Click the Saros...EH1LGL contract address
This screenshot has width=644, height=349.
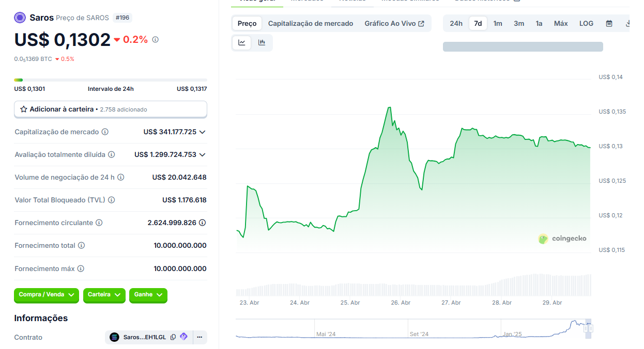(145, 337)
